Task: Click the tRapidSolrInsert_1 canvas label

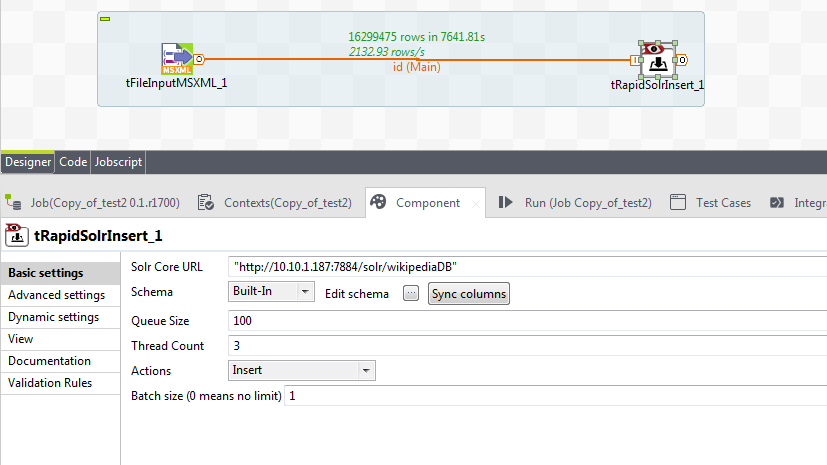Action: 657,85
